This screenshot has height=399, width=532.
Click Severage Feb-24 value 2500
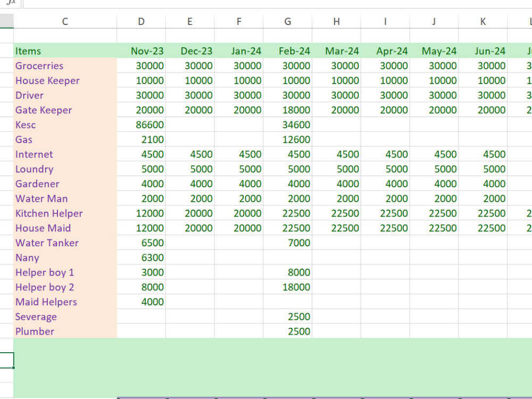click(288, 317)
